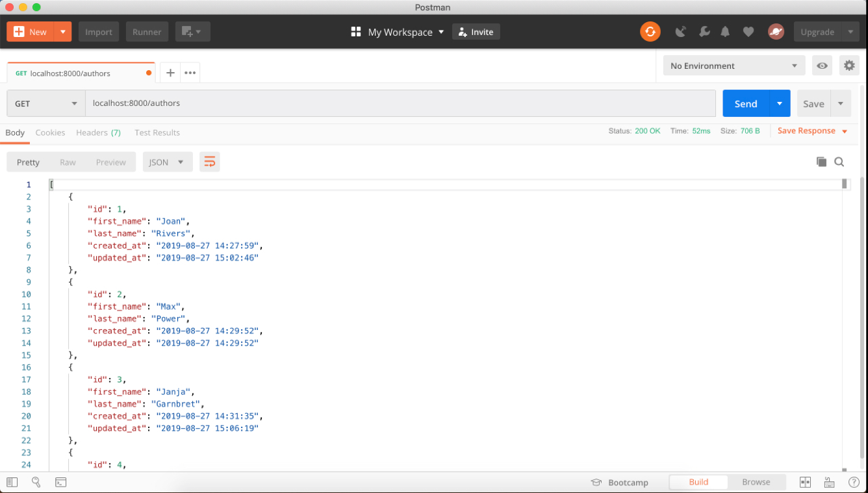The width and height of the screenshot is (868, 493).
Task: Open the Capture requests satellite icon
Action: [x=680, y=31]
